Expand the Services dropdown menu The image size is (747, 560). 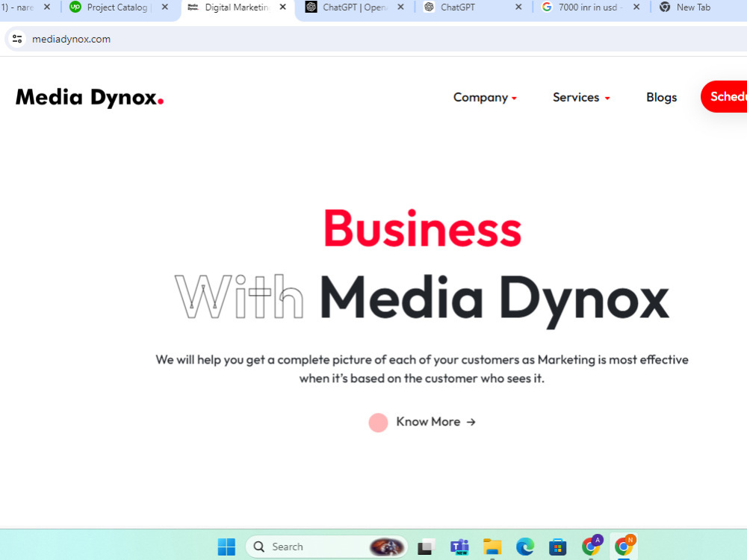[x=581, y=98]
